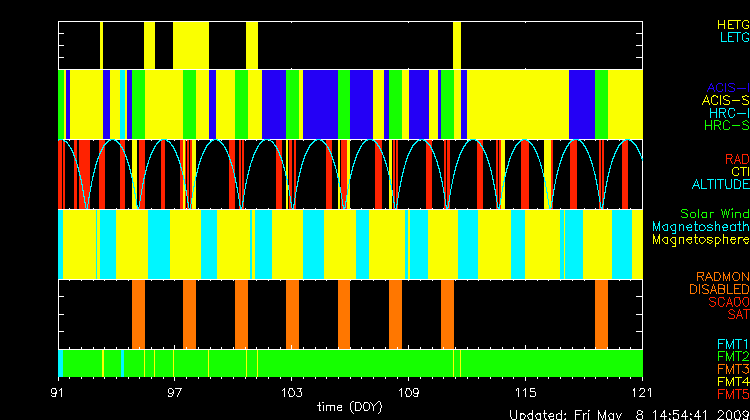Image resolution: width=750 pixels, height=420 pixels.
Task: Select the LETG legend label
Action: pyautogui.click(x=733, y=37)
